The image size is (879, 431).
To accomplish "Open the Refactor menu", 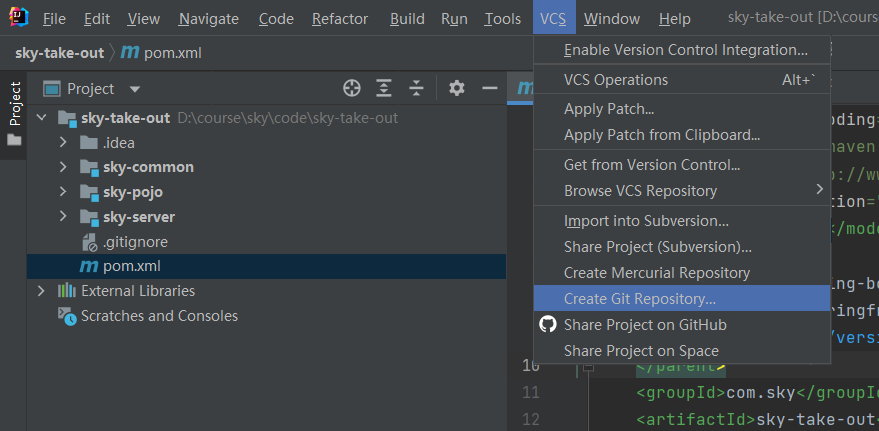I will pos(340,19).
